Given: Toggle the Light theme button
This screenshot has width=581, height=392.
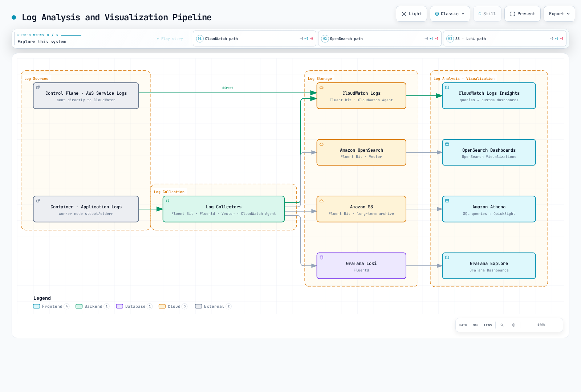Looking at the screenshot, I should tap(411, 14).
